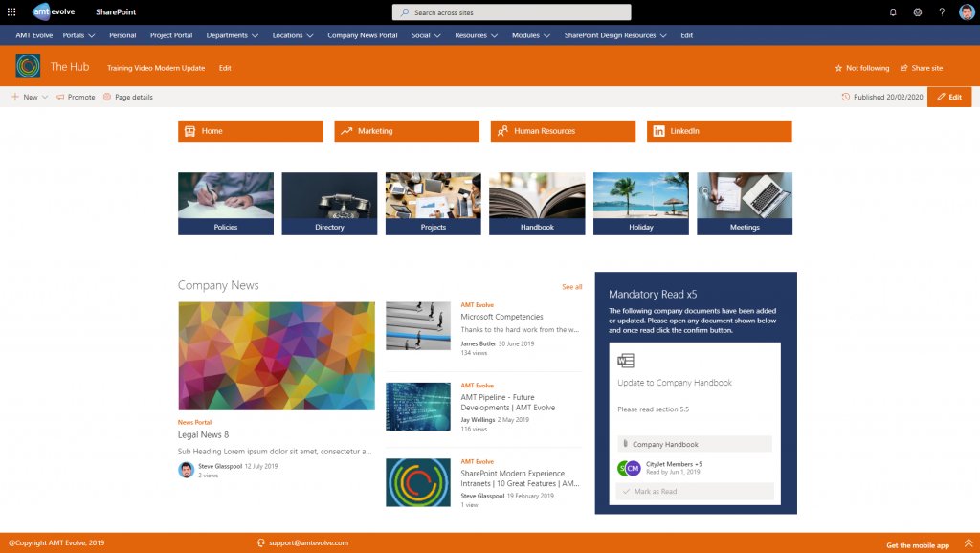Open the Personal nav item
This screenshot has height=553, width=980.
(x=122, y=35)
